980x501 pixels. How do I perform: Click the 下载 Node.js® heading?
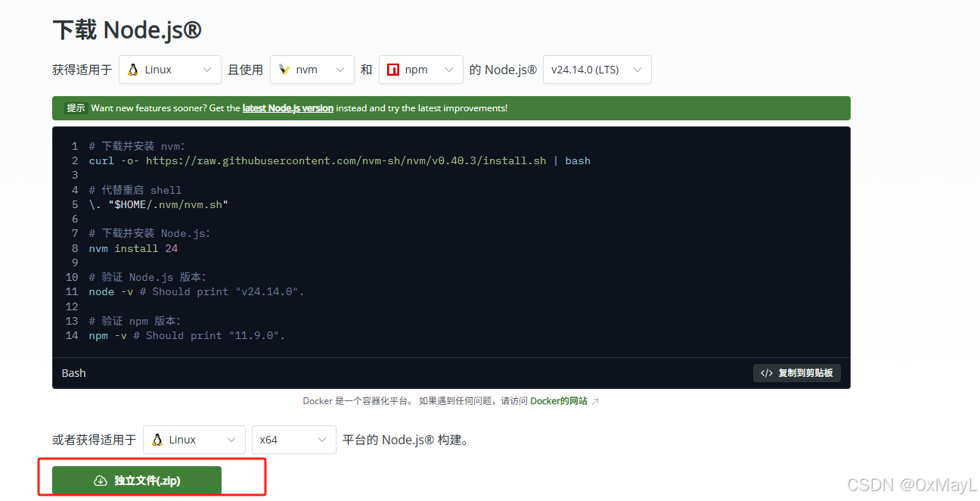click(127, 30)
